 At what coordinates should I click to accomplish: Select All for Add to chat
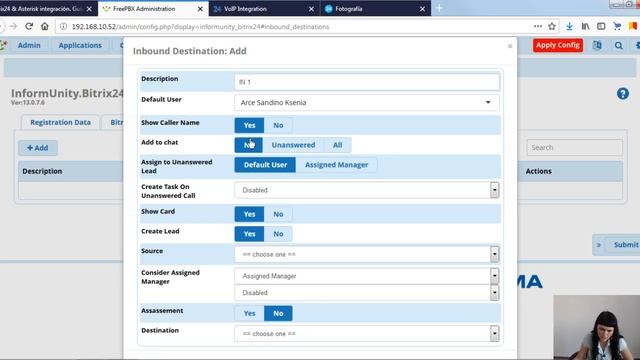(337, 145)
